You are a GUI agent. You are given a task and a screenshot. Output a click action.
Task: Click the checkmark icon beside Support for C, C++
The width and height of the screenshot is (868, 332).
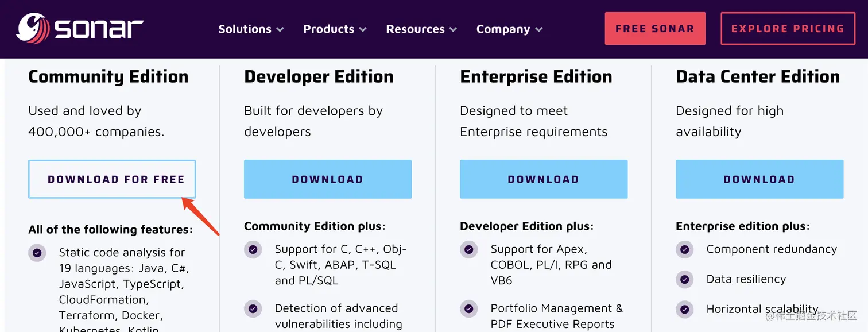pos(253,249)
